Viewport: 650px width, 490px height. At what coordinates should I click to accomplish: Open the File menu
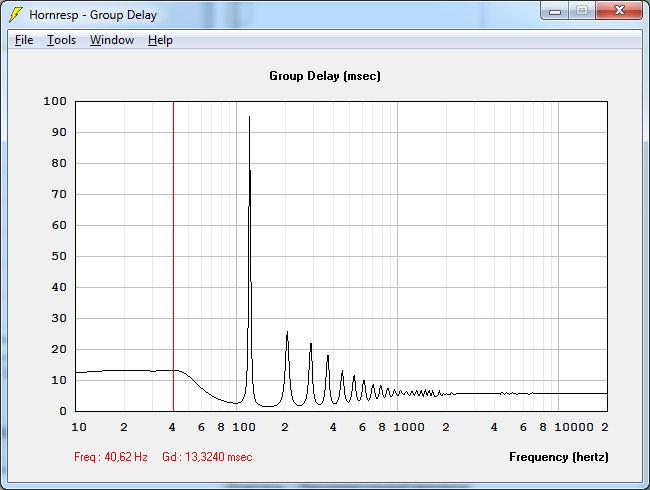pos(24,40)
